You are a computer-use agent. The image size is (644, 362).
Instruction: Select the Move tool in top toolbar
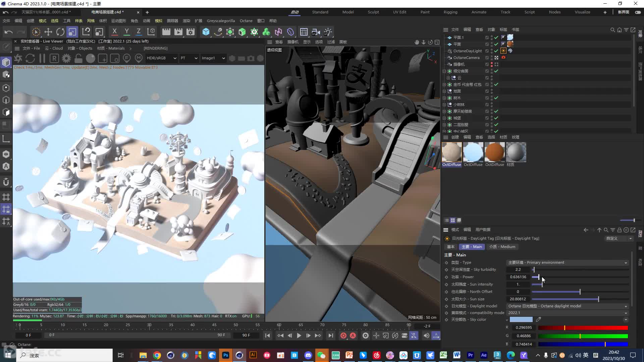tap(48, 32)
